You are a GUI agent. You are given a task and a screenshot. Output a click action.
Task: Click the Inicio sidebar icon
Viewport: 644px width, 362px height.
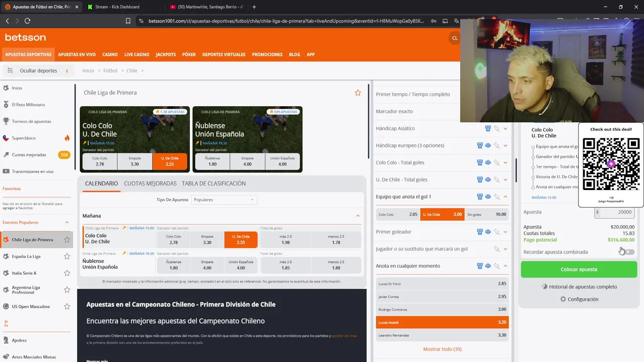6,88
